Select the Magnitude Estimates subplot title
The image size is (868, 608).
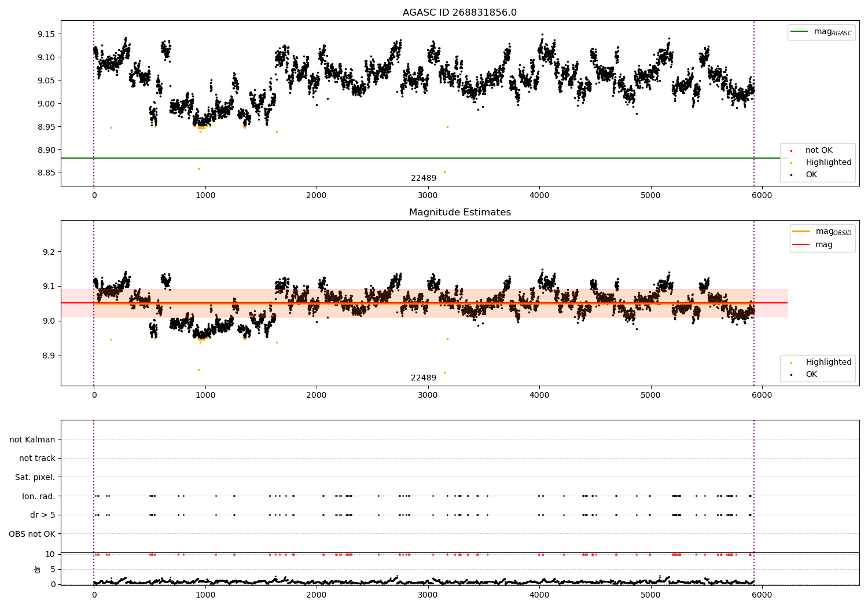(459, 213)
